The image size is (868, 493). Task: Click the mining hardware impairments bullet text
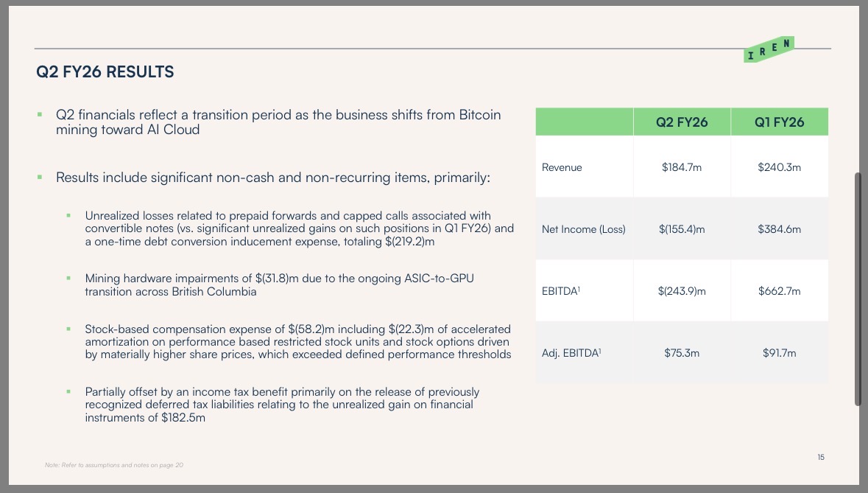click(285, 284)
